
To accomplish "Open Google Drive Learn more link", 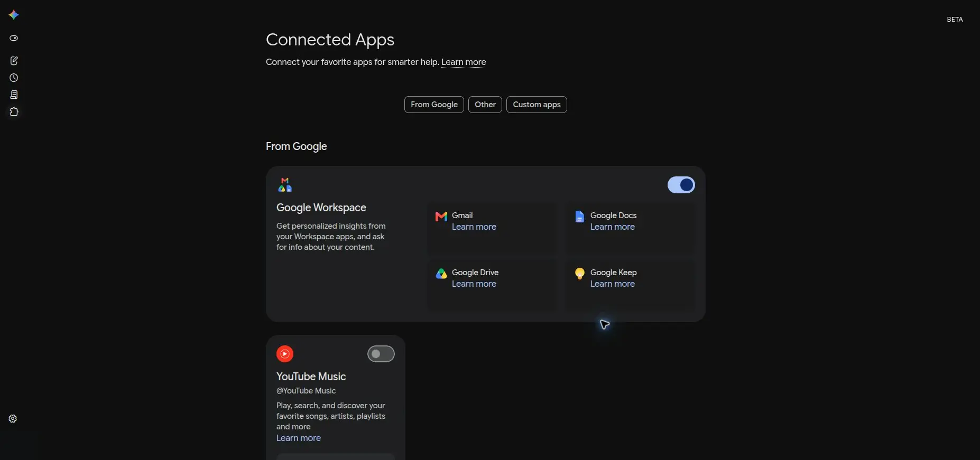I will point(474,284).
